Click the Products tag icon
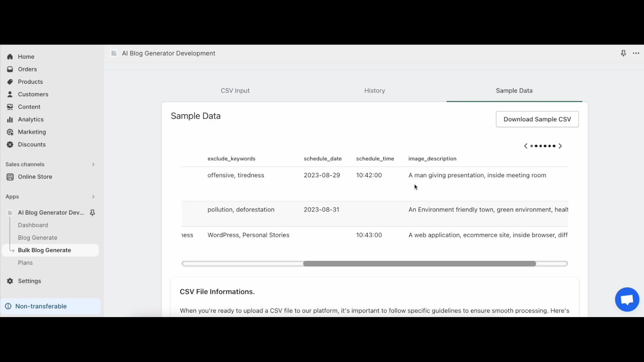Image resolution: width=644 pixels, height=362 pixels. 10,82
